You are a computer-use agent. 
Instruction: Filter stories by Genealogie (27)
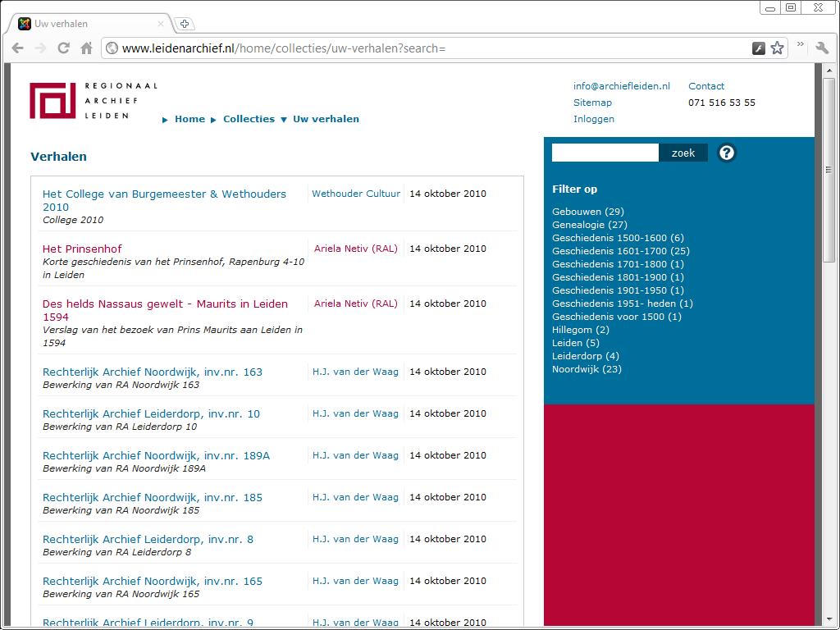pyautogui.click(x=590, y=225)
